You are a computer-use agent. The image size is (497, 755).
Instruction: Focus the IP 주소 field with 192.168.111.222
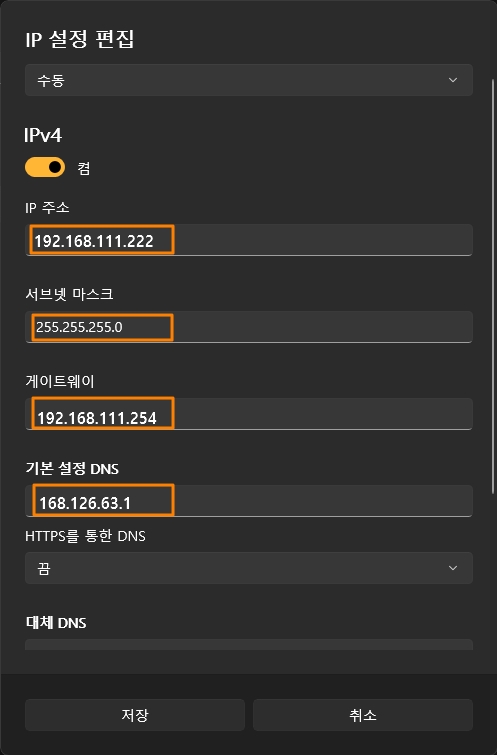coord(248,240)
